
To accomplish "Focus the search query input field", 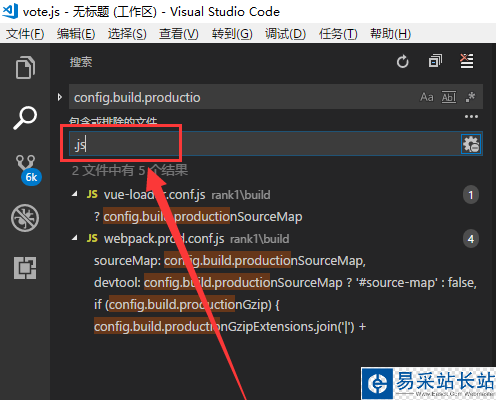I will click(243, 97).
